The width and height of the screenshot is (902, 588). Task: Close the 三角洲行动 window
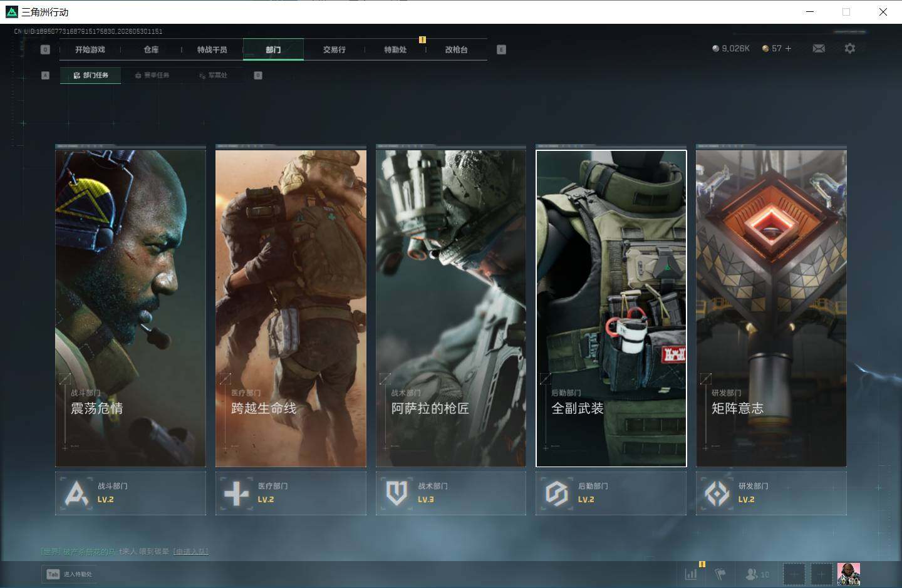point(883,12)
